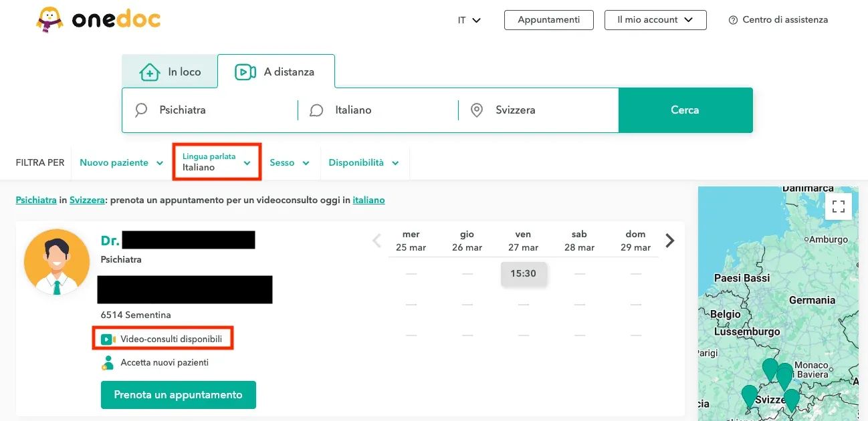The image size is (868, 421).
Task: Click the ven 27 mar column header
Action: tap(524, 241)
